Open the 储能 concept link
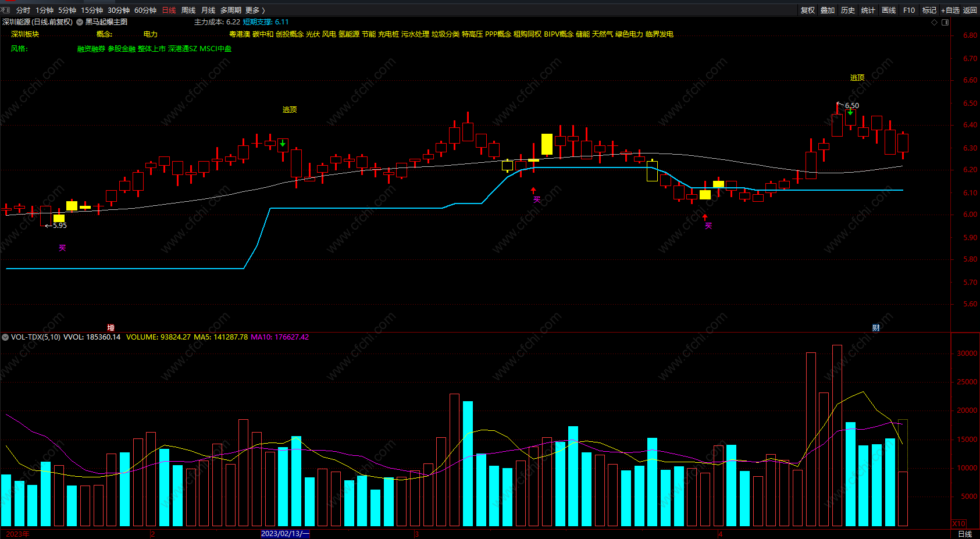This screenshot has height=539, width=980. point(583,34)
